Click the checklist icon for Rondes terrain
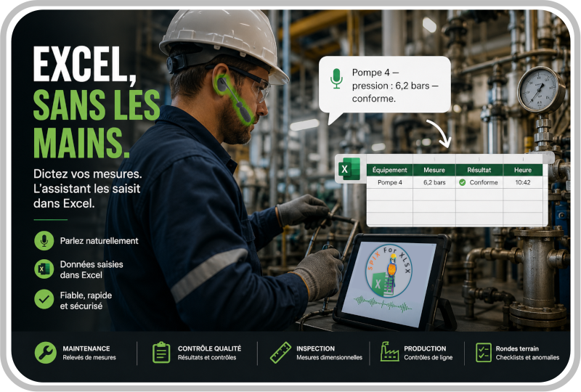This screenshot has width=581, height=392. (x=483, y=352)
